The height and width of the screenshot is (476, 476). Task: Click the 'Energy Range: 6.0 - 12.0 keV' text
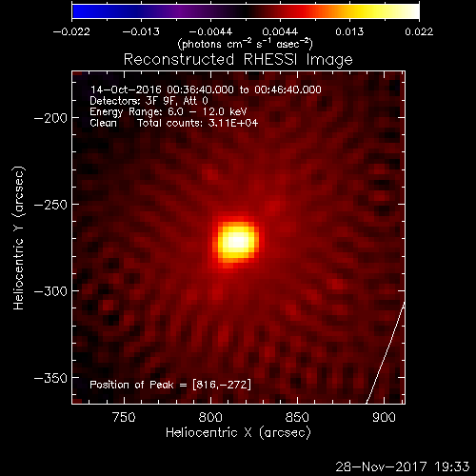pos(169,111)
